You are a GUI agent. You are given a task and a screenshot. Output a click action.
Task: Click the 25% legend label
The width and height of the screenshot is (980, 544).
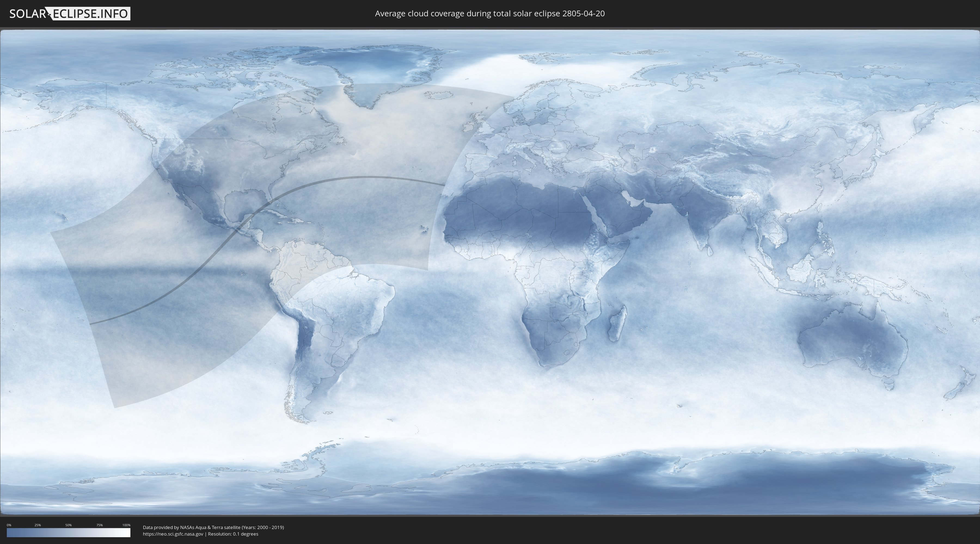click(38, 525)
